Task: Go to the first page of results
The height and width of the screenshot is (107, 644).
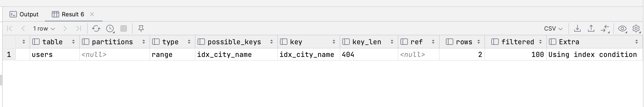Action: click(10, 28)
